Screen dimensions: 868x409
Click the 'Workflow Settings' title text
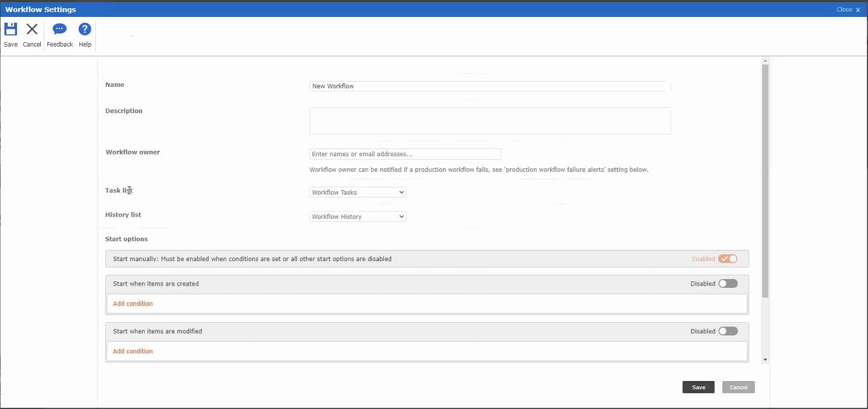pyautogui.click(x=41, y=9)
